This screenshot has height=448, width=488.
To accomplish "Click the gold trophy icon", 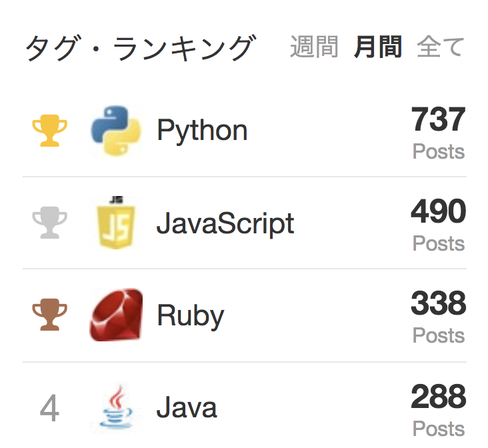I will [49, 131].
